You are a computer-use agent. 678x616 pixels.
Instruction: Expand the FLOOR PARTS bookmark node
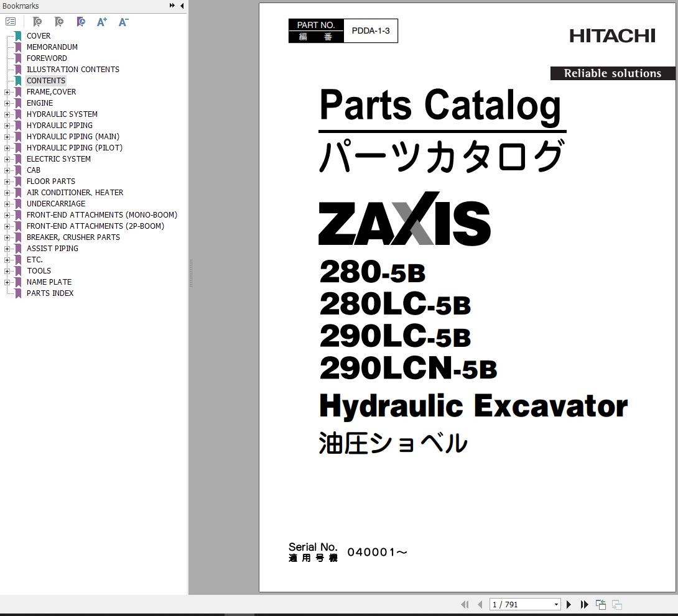click(7, 182)
